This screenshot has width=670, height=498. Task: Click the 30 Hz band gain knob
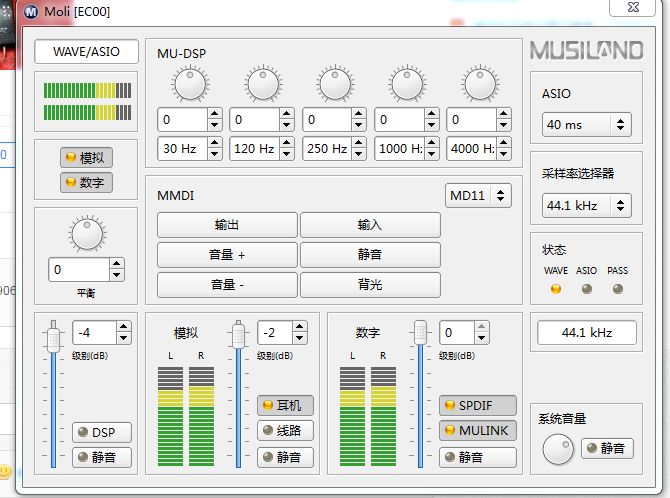tap(190, 84)
